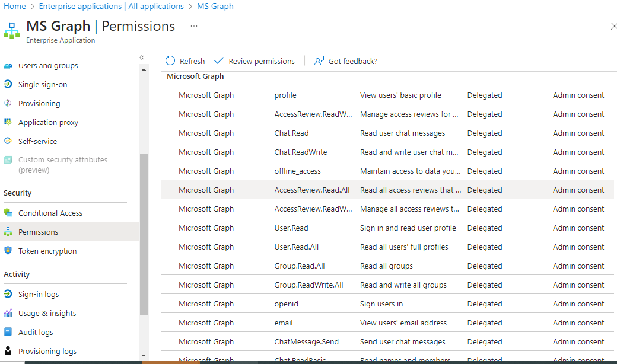The height and width of the screenshot is (364, 617).
Task: Click Delegated in openid row
Action: click(484, 304)
